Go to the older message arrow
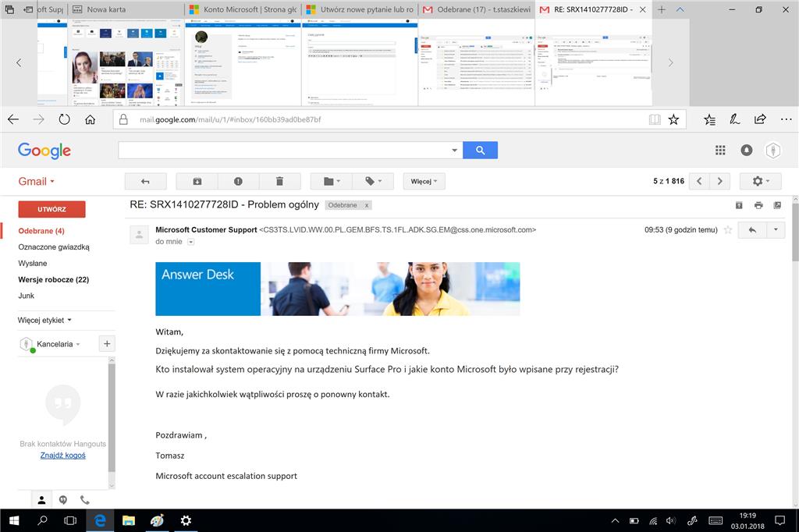The height and width of the screenshot is (532, 799). (719, 181)
